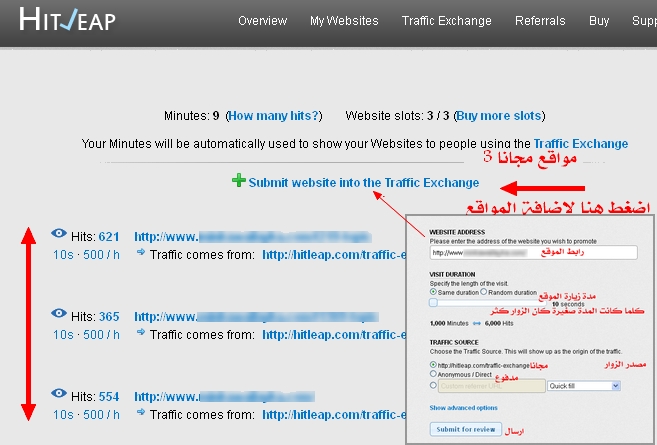Select Same duration radio button

point(433,292)
